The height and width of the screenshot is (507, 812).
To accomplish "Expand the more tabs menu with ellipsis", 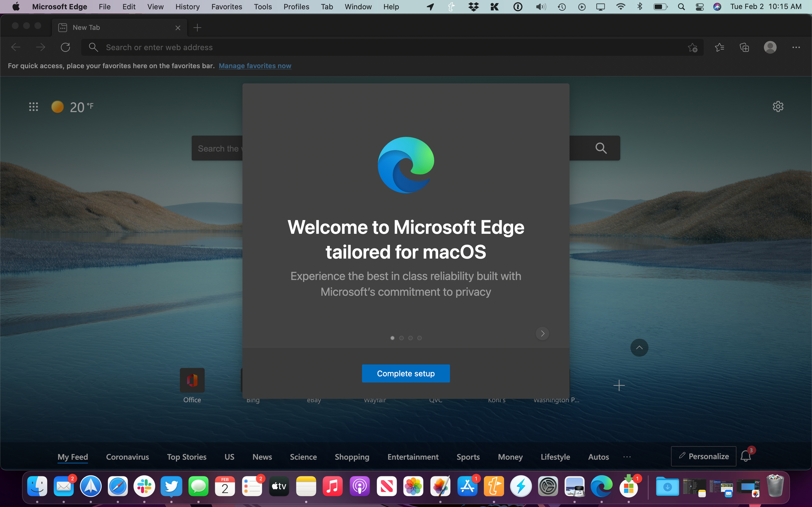I will [627, 456].
